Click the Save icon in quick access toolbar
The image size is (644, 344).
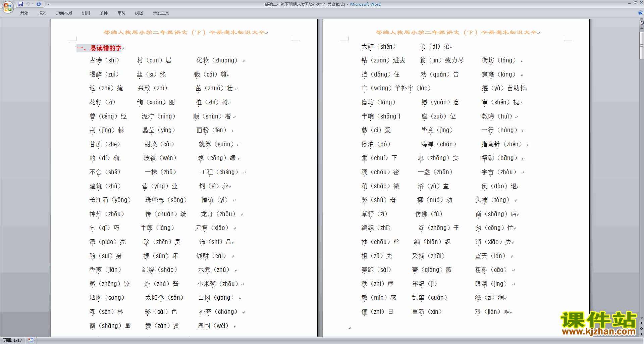click(x=20, y=4)
